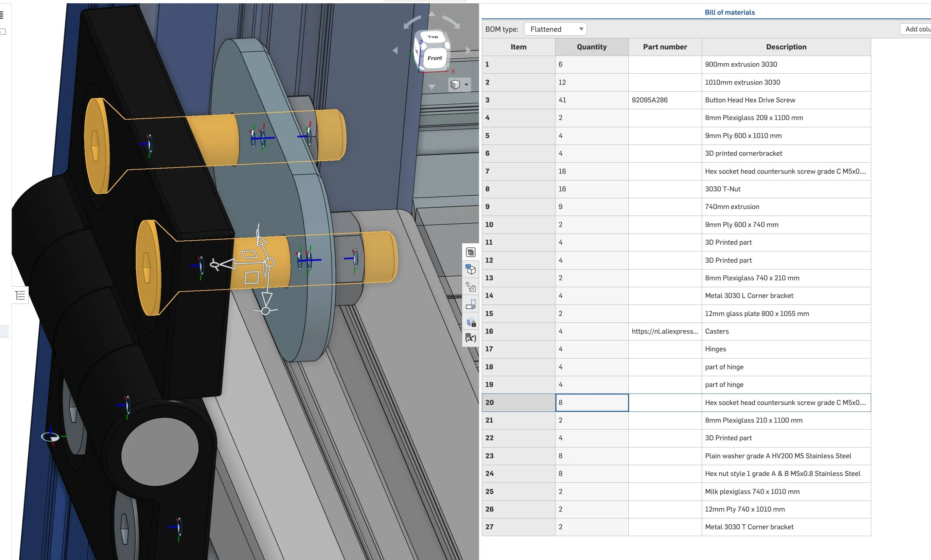Click the Bill of materials title tab

(x=729, y=12)
